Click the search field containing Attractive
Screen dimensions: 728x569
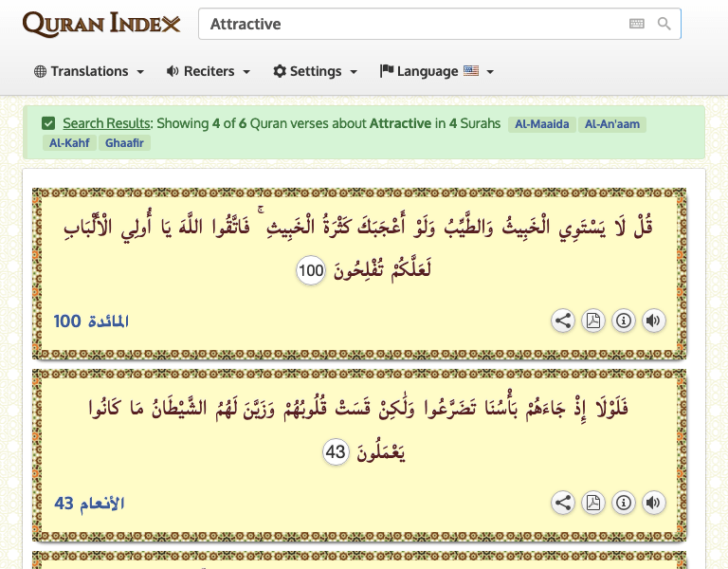click(412, 24)
